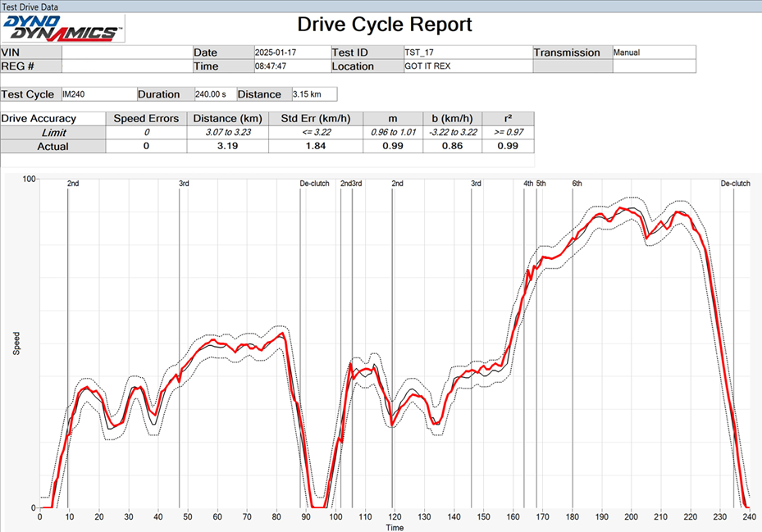Click the empty VIN value field
This screenshot has height=532, width=762.
coord(126,52)
